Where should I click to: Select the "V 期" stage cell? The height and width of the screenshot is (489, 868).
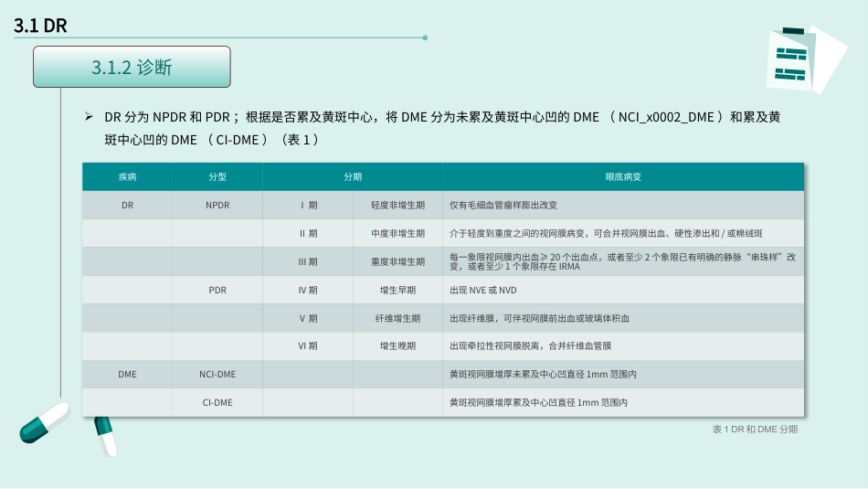[308, 318]
